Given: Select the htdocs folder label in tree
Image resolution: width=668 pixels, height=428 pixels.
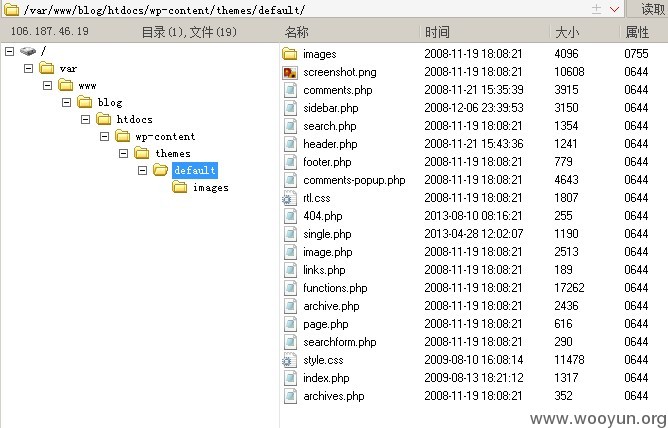Looking at the screenshot, I should pyautogui.click(x=135, y=120).
